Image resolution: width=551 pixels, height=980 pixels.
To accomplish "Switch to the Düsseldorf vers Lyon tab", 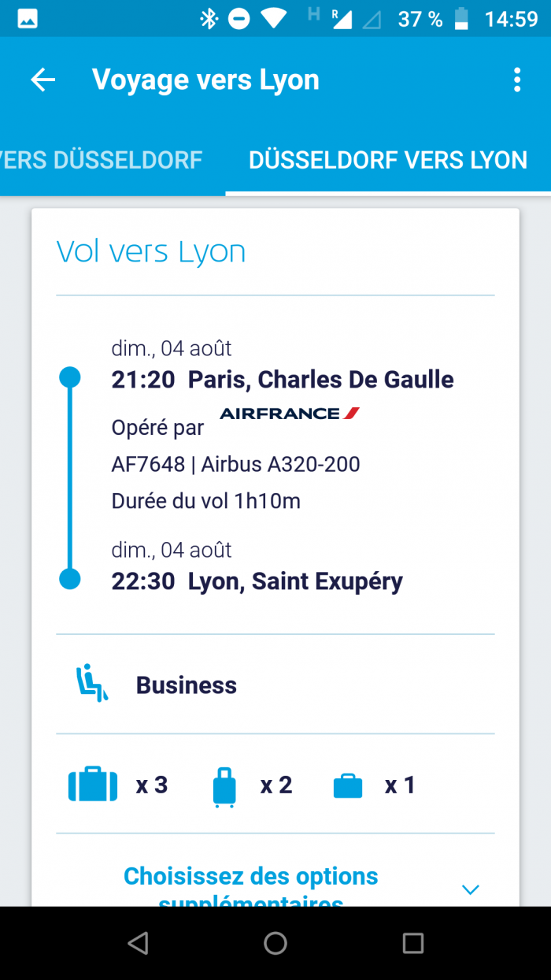I will pos(388,160).
